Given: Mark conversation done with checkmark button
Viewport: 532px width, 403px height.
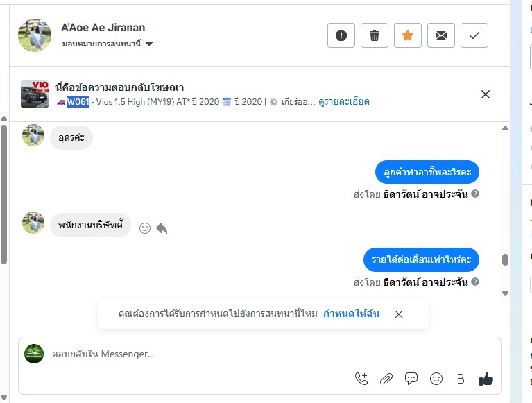Looking at the screenshot, I should click(x=474, y=35).
